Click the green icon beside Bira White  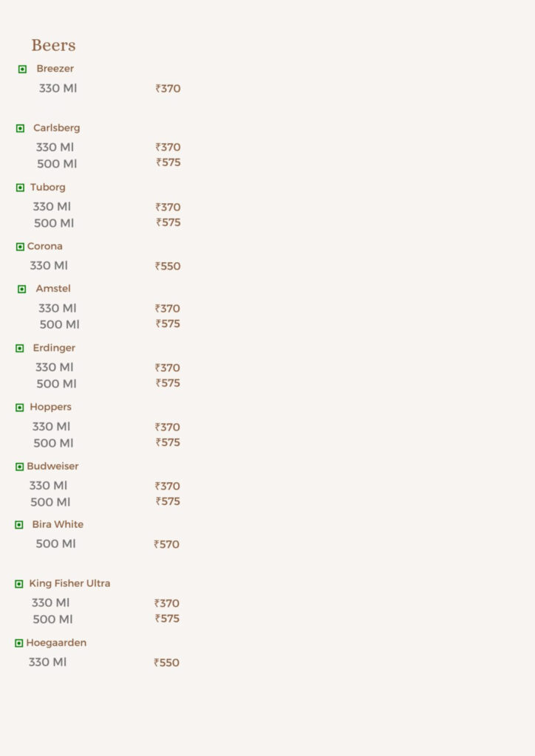[19, 525]
